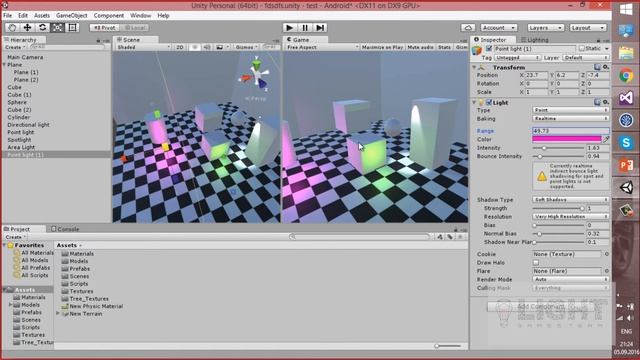
Task: Open the Light Type dropdown
Action: [x=571, y=110]
